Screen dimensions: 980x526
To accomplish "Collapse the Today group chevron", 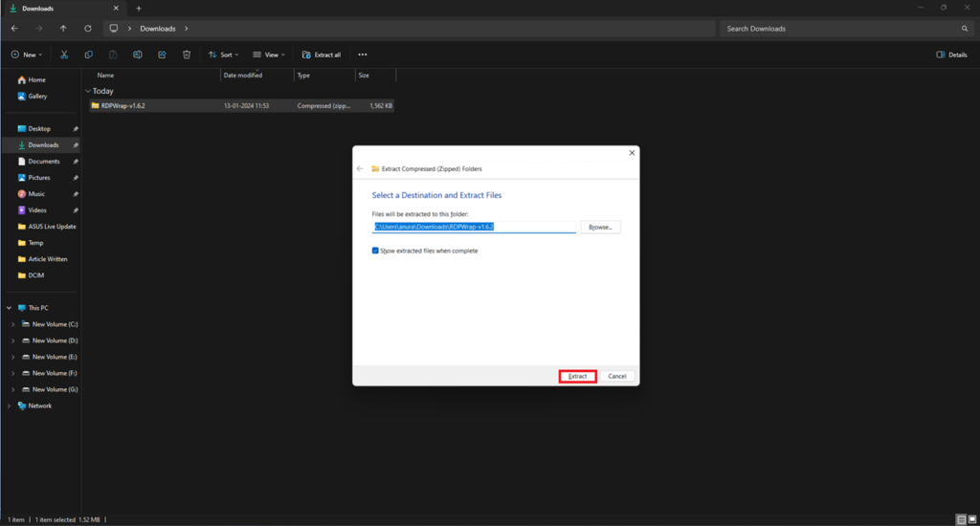I will pos(88,91).
